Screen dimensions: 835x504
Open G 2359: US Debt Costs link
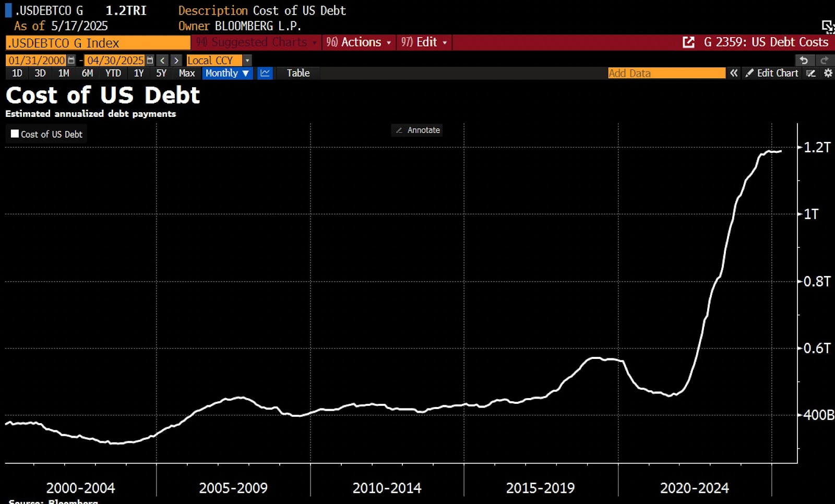click(766, 42)
